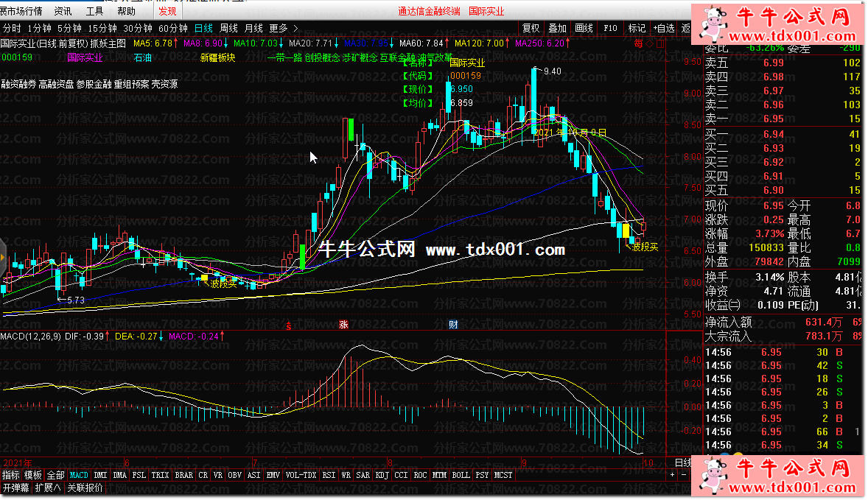Open the 关联报价 related quotes
This screenshot has height=500, width=868.
[85, 487]
